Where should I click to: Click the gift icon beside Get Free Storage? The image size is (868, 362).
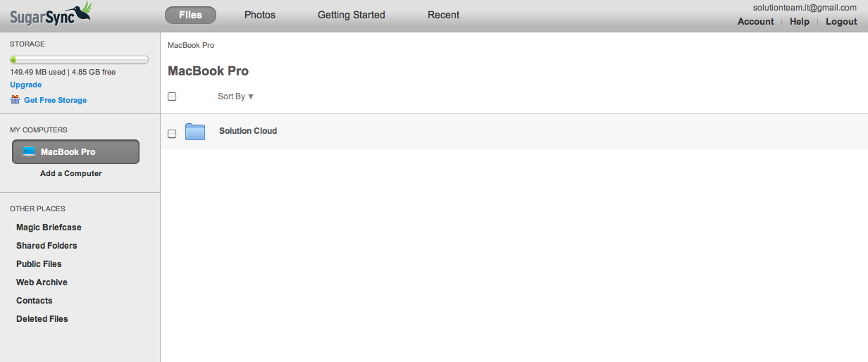15,100
